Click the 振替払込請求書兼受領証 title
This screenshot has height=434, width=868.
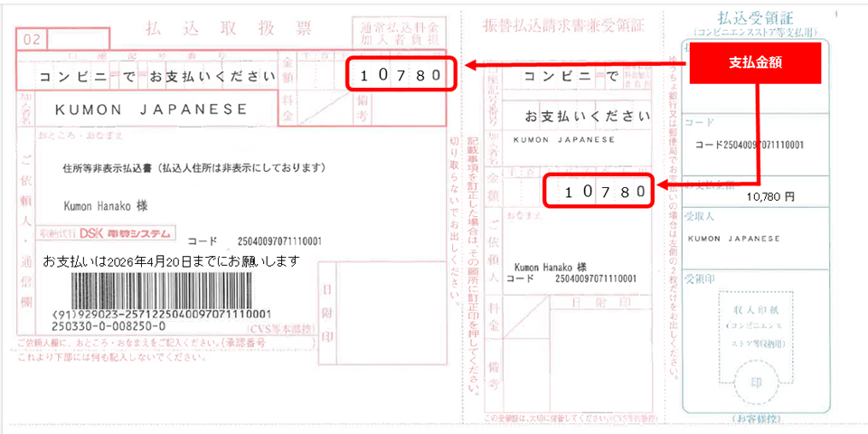click(563, 26)
